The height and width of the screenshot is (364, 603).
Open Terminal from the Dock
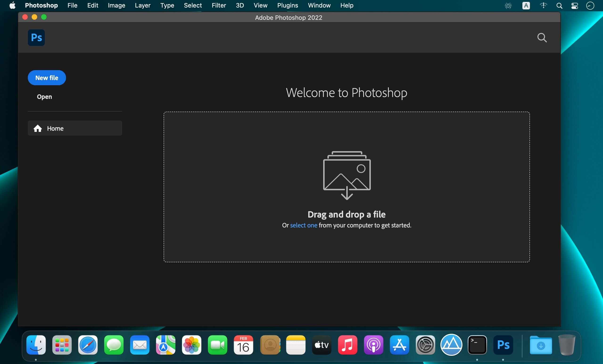click(477, 344)
